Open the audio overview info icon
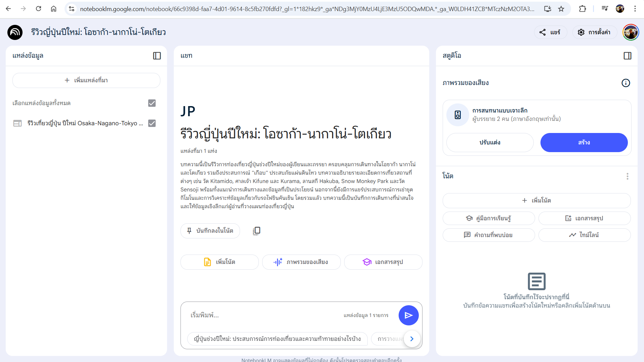The width and height of the screenshot is (644, 362). (x=626, y=83)
